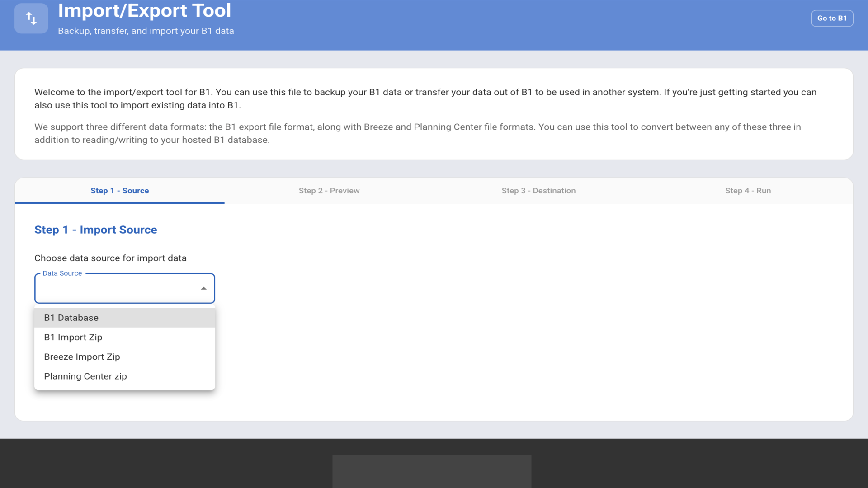
Task: Open the Step 2 - Preview tab
Action: 329,191
